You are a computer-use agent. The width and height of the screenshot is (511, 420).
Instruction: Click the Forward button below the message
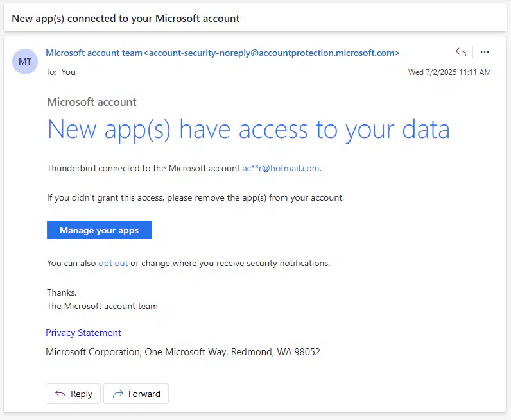point(136,394)
